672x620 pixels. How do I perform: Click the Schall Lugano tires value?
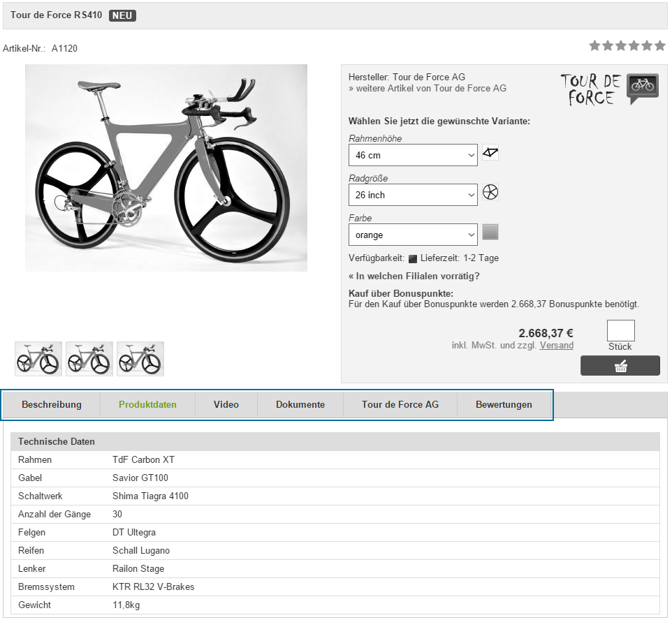click(141, 551)
